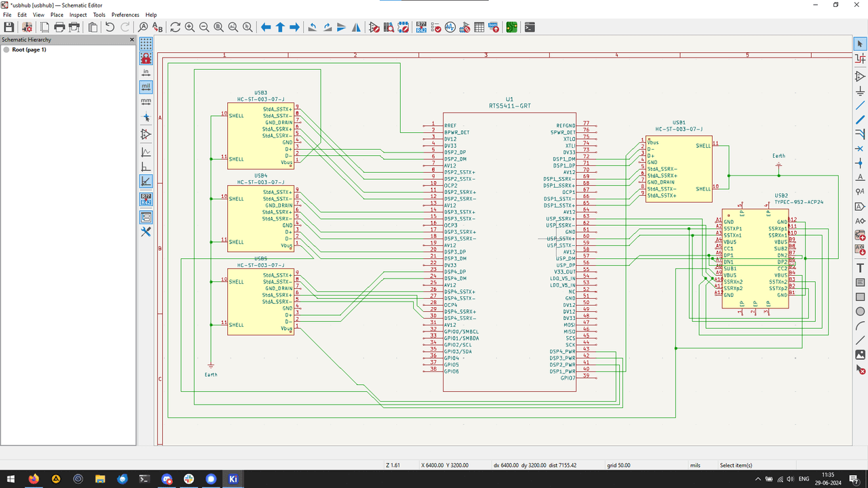The width and height of the screenshot is (868, 488).
Task: Open KiCad from the Windows taskbar
Action: pyautogui.click(x=233, y=479)
